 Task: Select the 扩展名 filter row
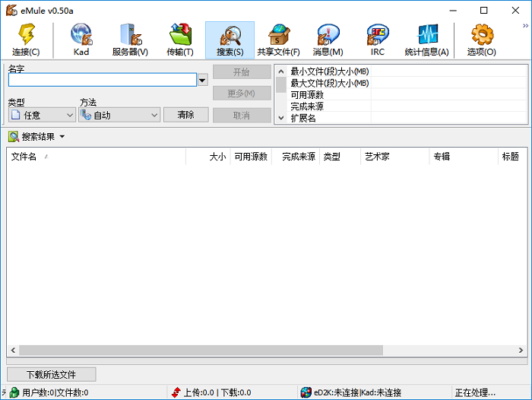[x=408, y=118]
